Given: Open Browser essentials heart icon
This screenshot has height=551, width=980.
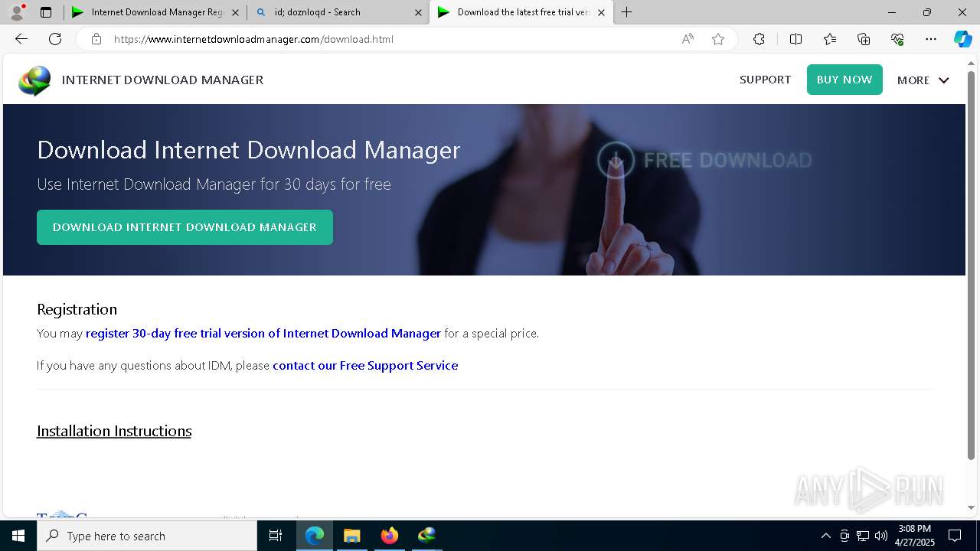Looking at the screenshot, I should pos(897,39).
